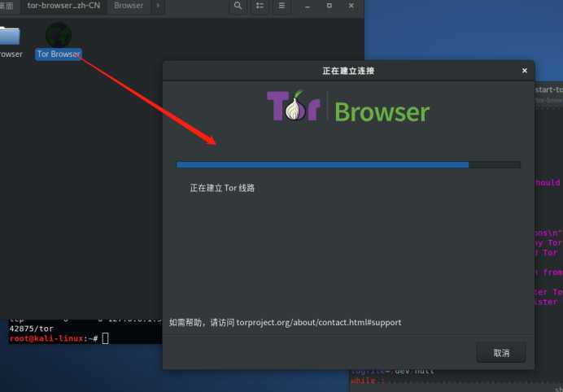The height and width of the screenshot is (392, 563).
Task: Select the 42875/tor text in terminal
Action: [x=31, y=329]
